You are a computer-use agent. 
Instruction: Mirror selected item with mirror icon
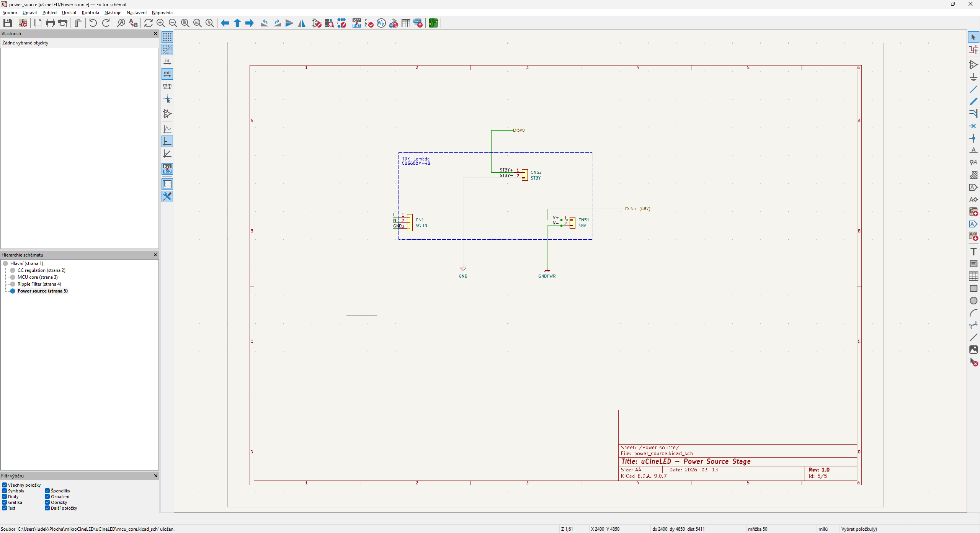coord(302,23)
